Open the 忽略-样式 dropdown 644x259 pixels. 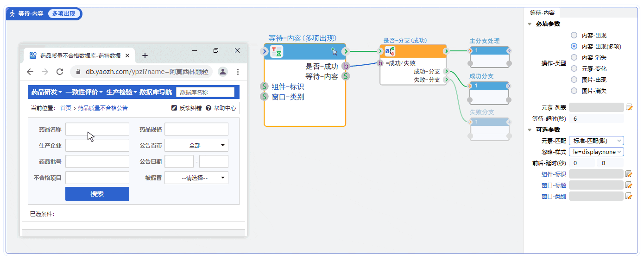click(596, 152)
